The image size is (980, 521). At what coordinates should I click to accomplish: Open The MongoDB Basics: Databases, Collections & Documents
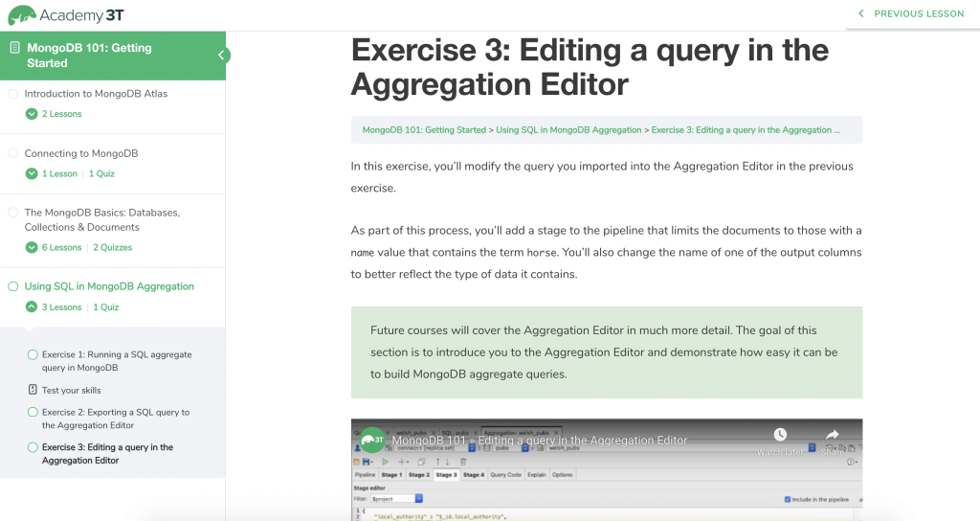point(101,220)
